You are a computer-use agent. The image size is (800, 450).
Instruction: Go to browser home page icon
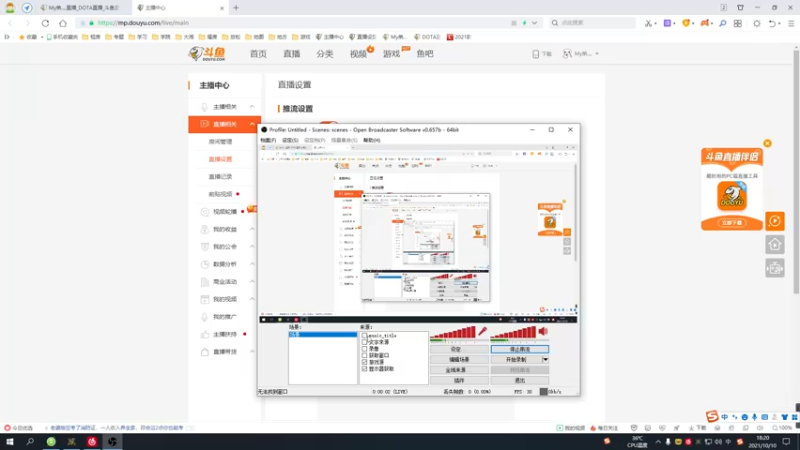(63, 23)
